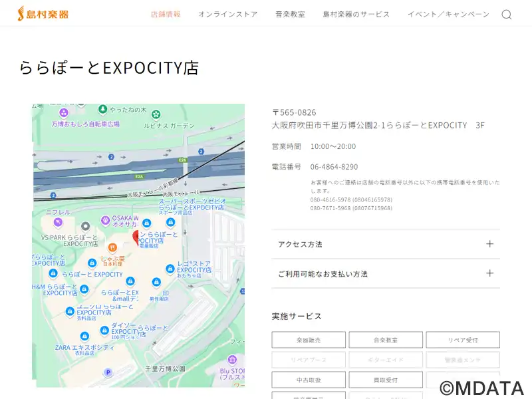Open the search magnifier icon

pos(507,15)
